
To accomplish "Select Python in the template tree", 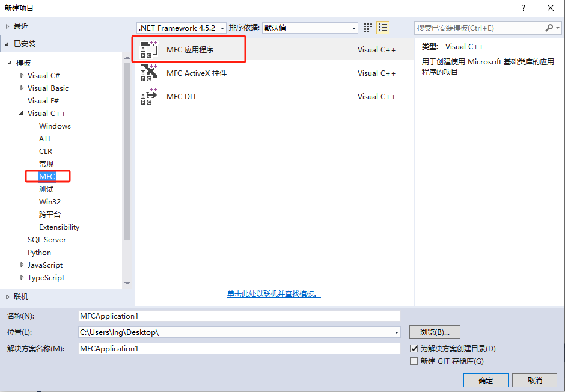I will (39, 252).
